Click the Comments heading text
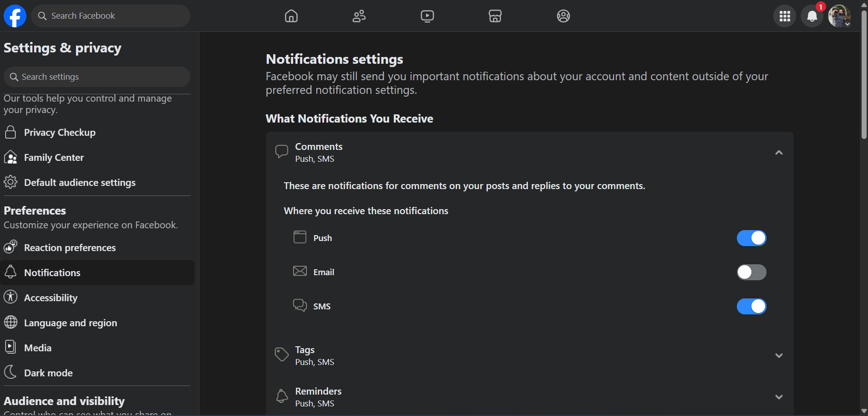 point(319,147)
